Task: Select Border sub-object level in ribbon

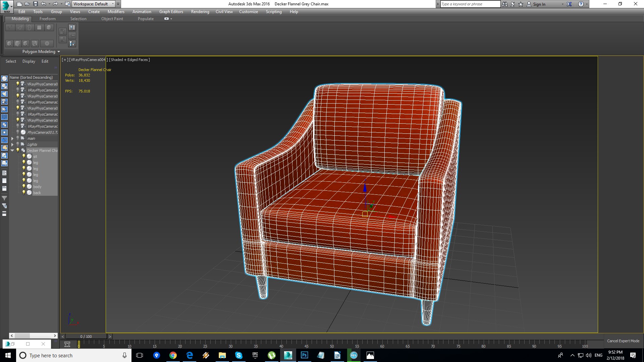Action: click(x=30, y=27)
